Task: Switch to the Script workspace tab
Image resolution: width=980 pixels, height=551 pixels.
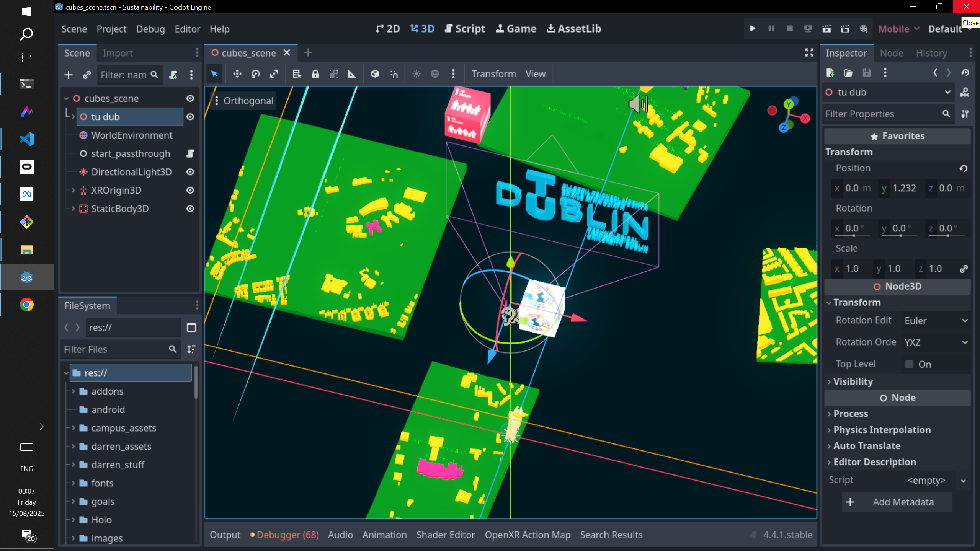Action: point(465,29)
